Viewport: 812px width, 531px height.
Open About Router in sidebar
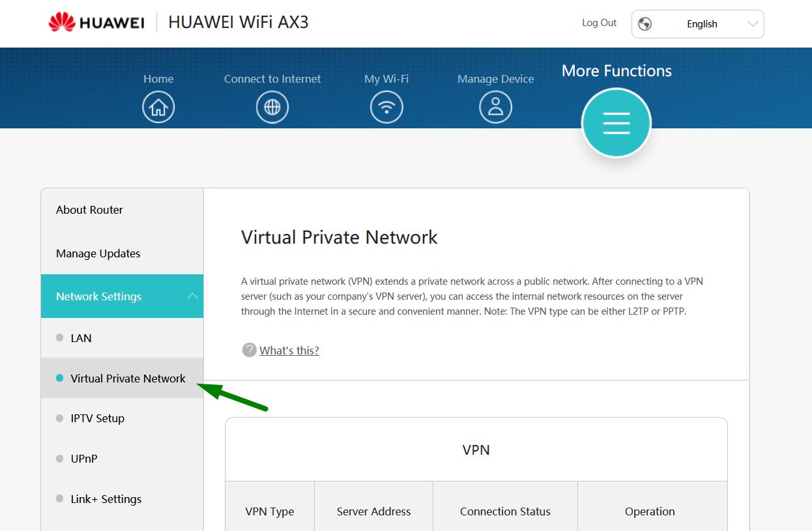point(122,210)
